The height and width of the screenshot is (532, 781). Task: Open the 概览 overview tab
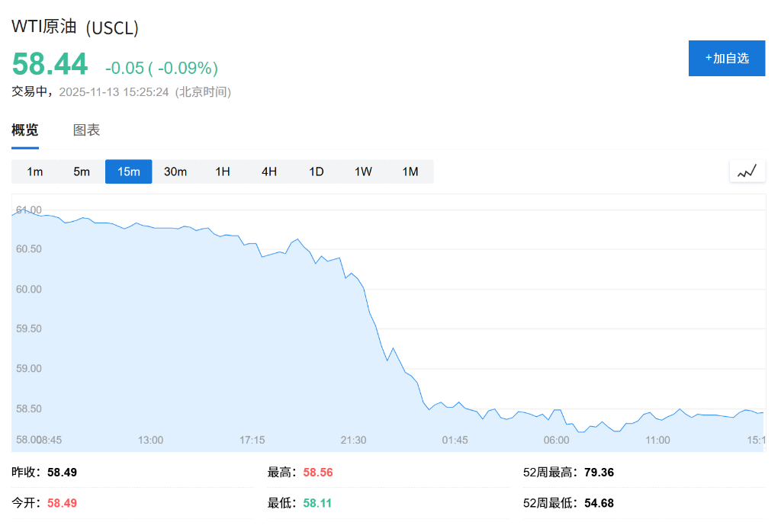click(x=26, y=130)
